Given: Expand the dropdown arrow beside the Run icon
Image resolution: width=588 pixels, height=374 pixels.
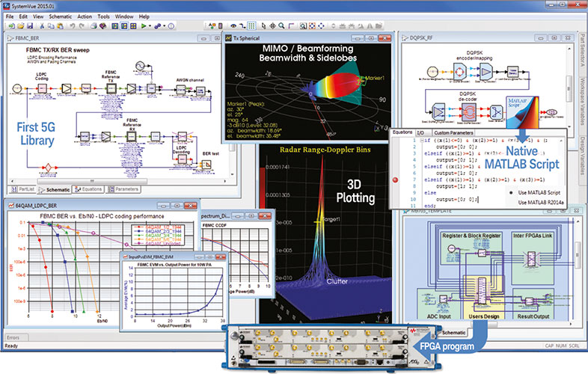Looking at the screenshot, I should coord(150,26).
